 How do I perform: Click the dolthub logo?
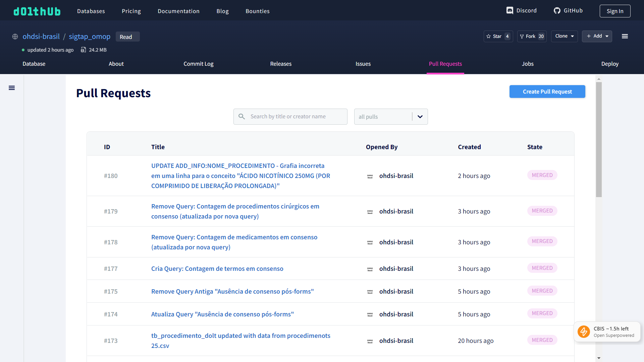37,11
